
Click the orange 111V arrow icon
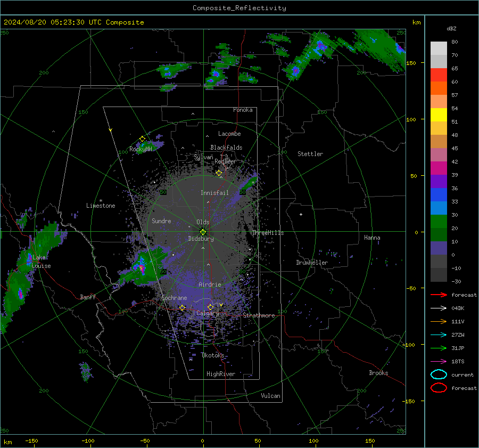[439, 321]
